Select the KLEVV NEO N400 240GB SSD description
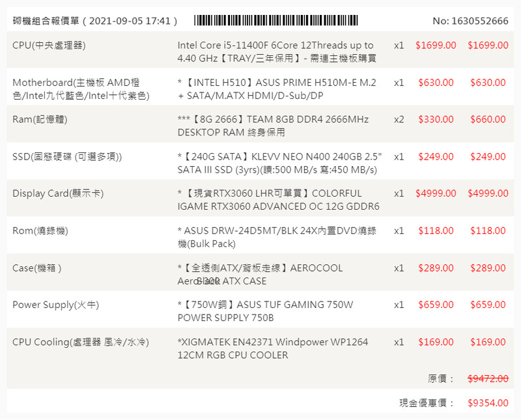The width and height of the screenshot is (521, 420). [x=279, y=163]
